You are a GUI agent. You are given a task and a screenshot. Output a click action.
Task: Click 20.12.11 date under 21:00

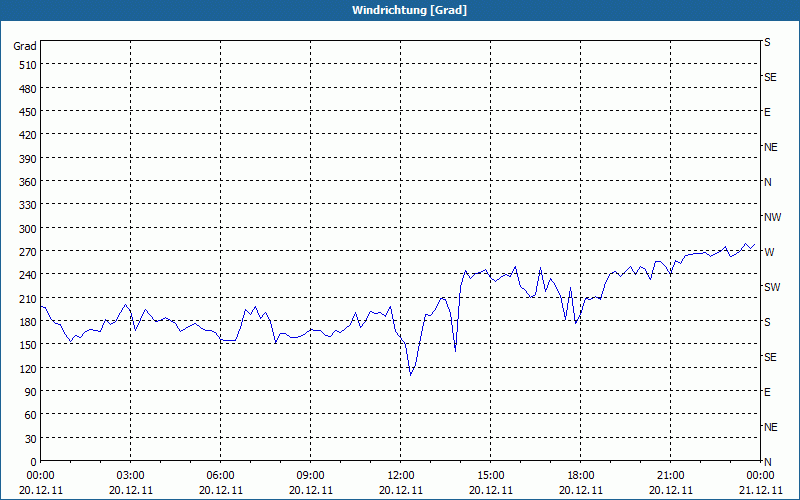pyautogui.click(x=670, y=490)
